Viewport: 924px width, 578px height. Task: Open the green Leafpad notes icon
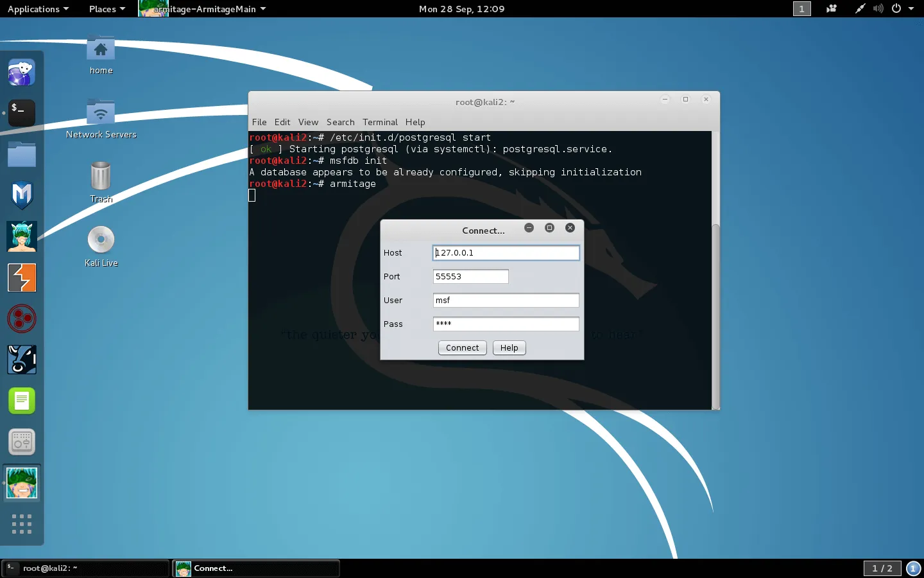(x=21, y=401)
